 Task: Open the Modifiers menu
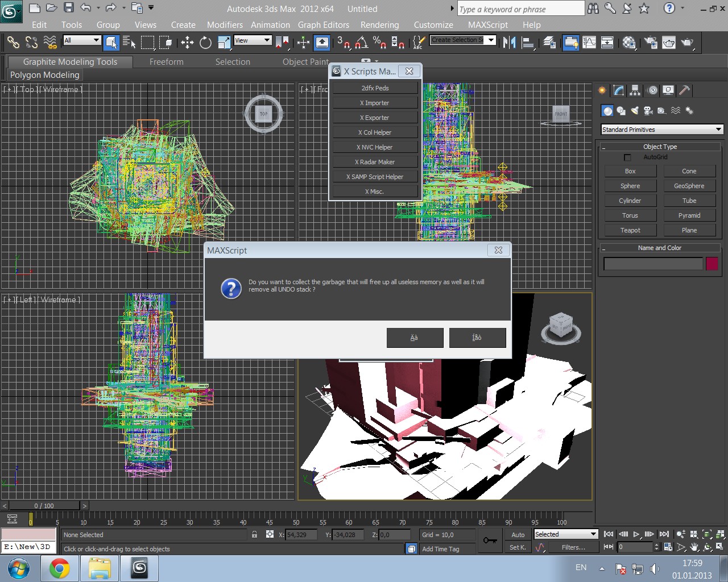tap(225, 25)
